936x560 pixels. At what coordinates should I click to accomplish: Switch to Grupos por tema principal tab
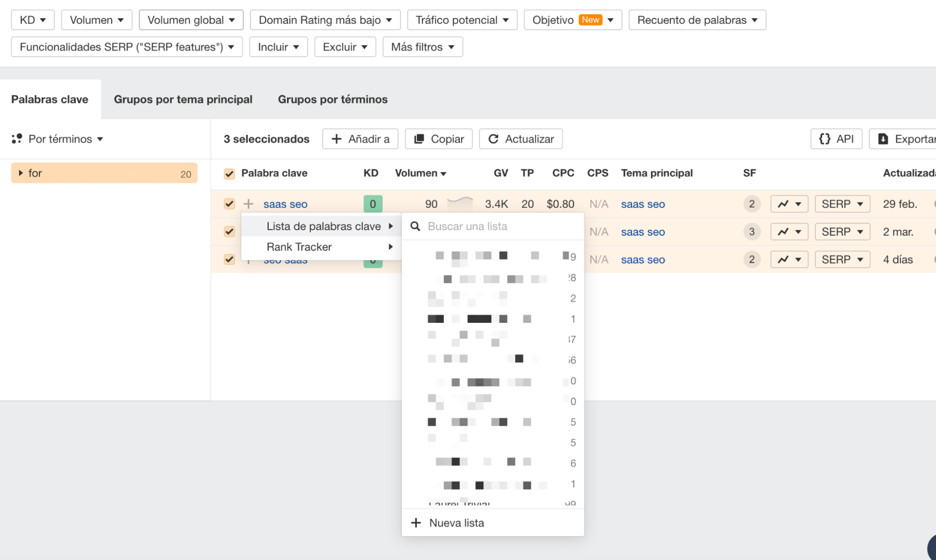[x=183, y=99]
